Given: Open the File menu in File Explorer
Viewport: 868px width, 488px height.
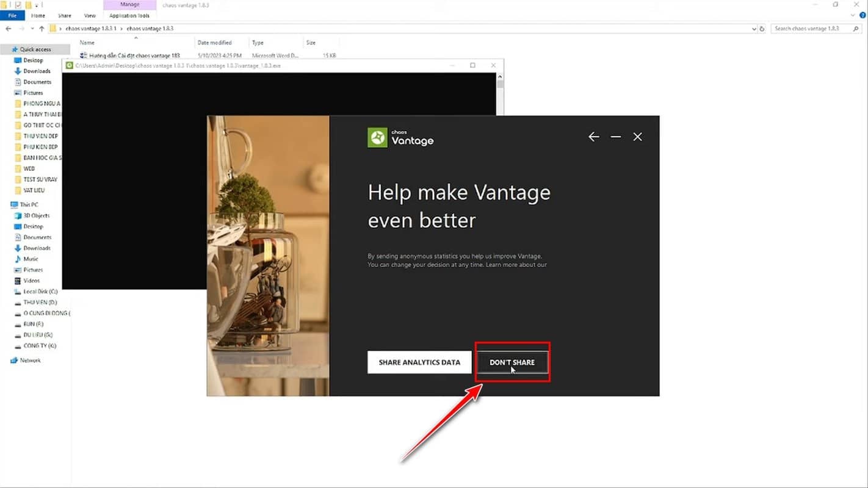Looking at the screenshot, I should coord(12,15).
